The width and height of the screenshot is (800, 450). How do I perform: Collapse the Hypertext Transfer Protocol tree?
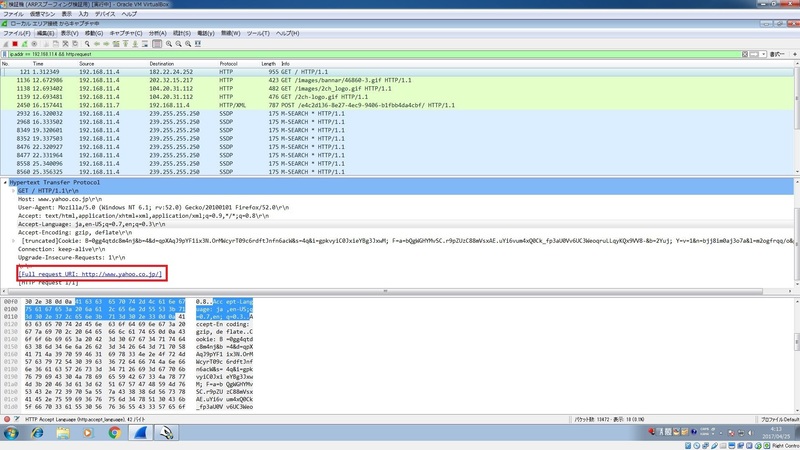pos(5,182)
